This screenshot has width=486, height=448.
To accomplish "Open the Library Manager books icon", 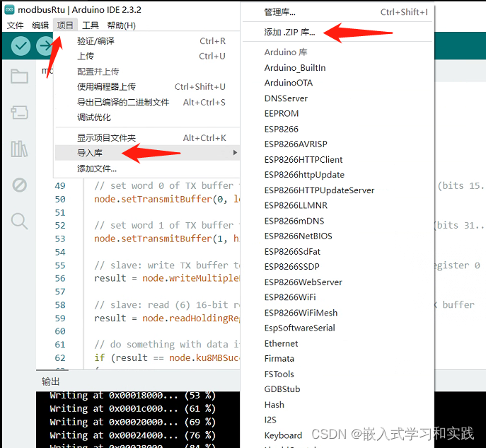I will [x=19, y=149].
